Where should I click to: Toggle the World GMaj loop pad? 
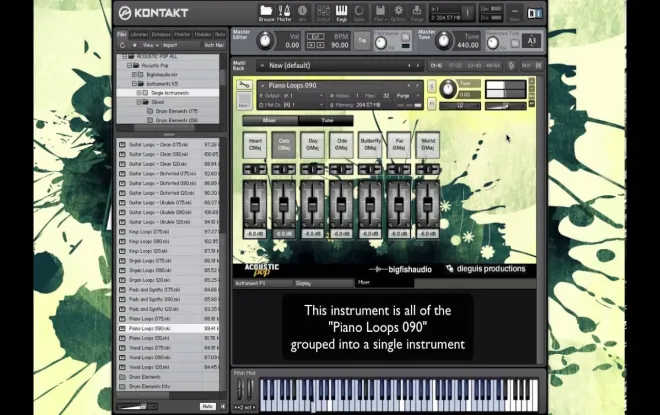428,145
